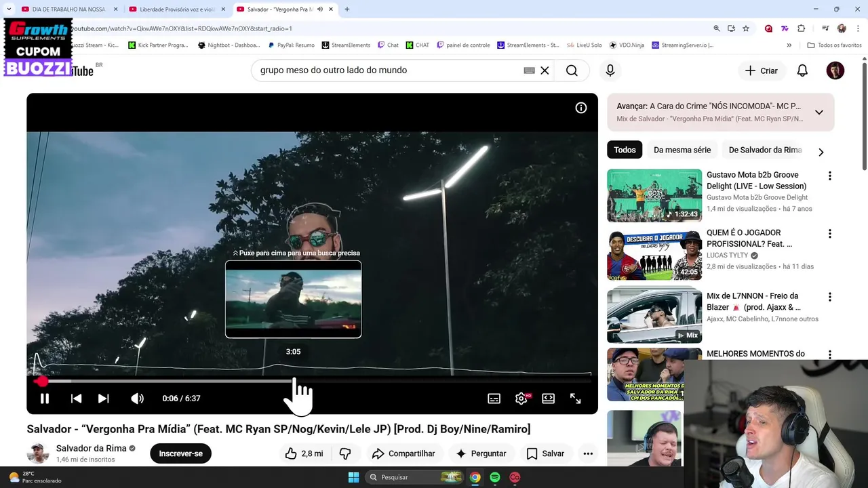Skip to next video in player
The image size is (868, 488).
point(104,399)
